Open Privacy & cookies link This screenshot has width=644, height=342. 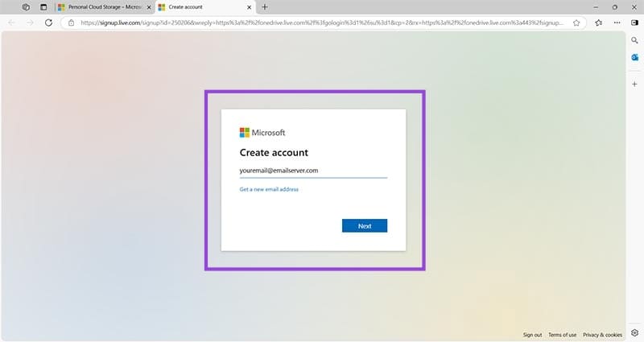602,335
